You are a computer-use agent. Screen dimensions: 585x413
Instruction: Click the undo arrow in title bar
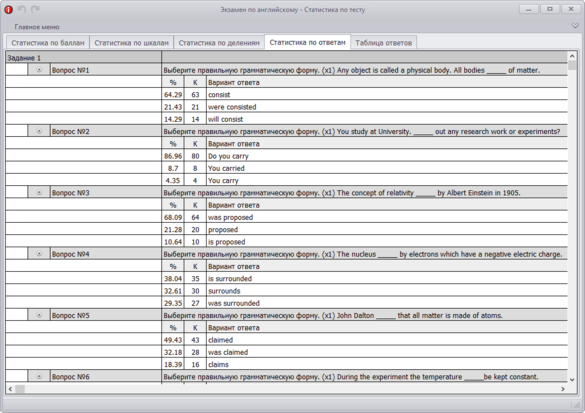click(x=22, y=9)
